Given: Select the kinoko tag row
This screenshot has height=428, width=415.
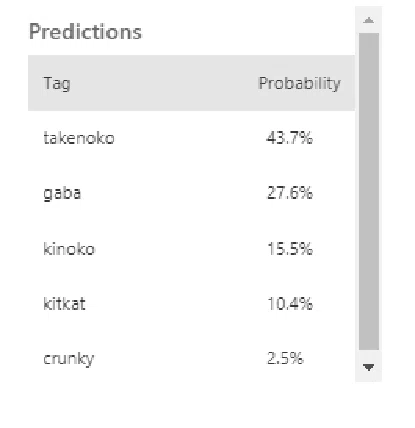Looking at the screenshot, I should pyautogui.click(x=191, y=249).
